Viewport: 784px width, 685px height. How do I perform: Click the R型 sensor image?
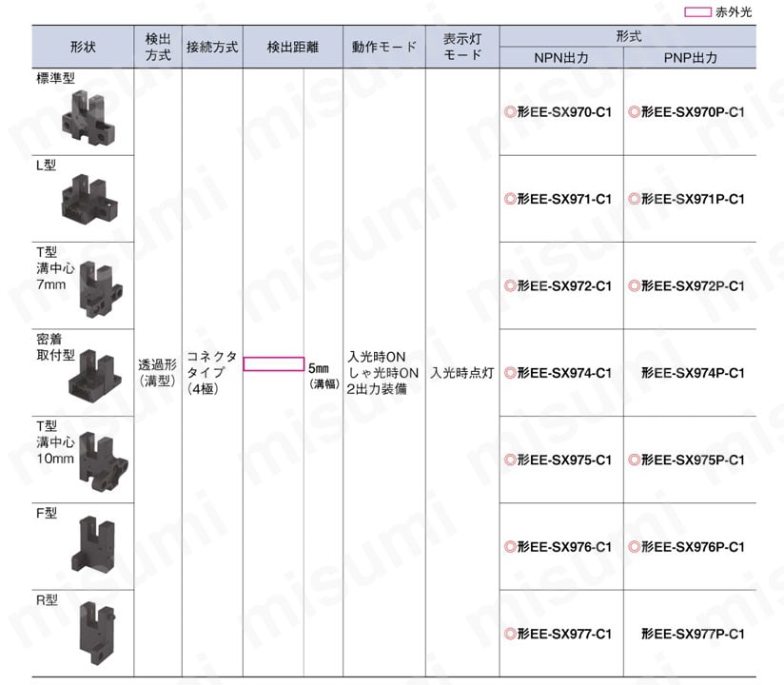point(97,634)
